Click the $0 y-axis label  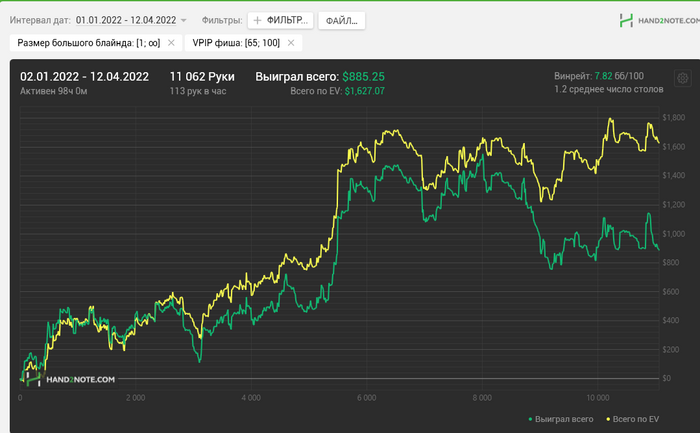click(667, 378)
